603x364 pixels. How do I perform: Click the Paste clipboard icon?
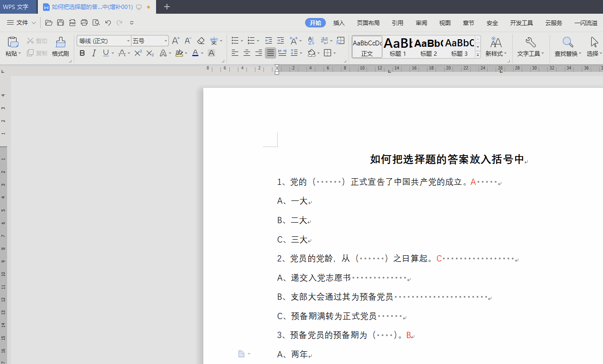coord(13,42)
